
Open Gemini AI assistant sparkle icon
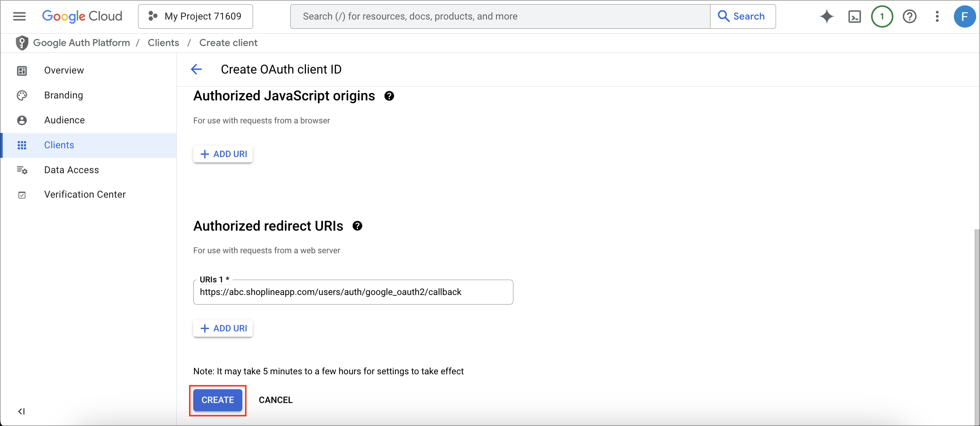(827, 16)
